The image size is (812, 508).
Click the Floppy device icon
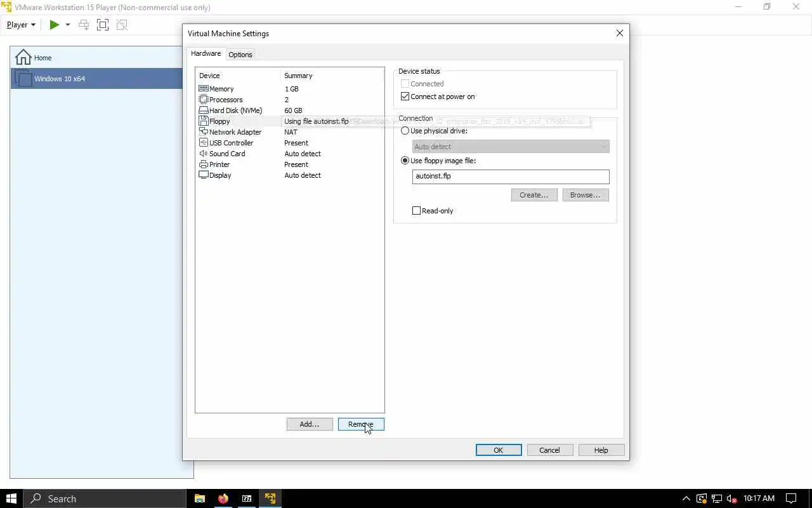204,121
